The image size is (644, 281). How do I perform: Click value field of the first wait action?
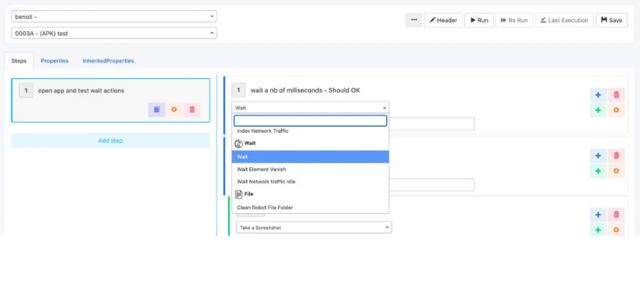(x=431, y=124)
